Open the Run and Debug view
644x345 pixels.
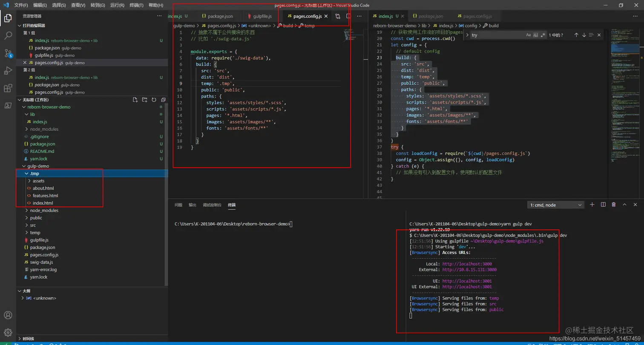point(8,71)
